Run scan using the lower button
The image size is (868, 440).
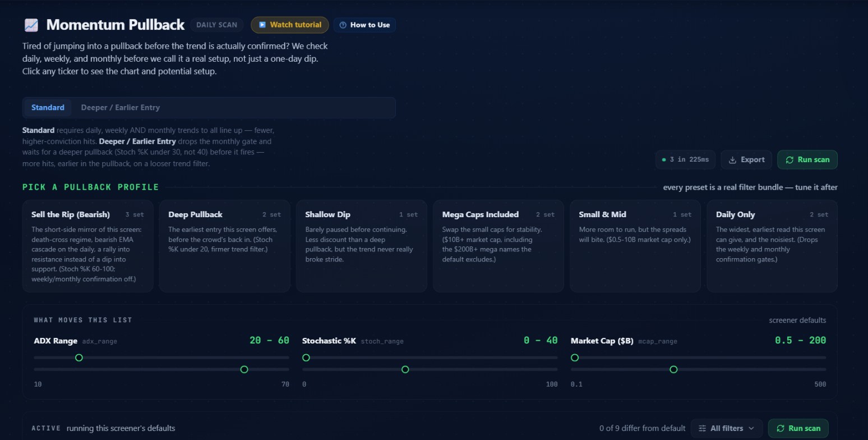(x=798, y=428)
